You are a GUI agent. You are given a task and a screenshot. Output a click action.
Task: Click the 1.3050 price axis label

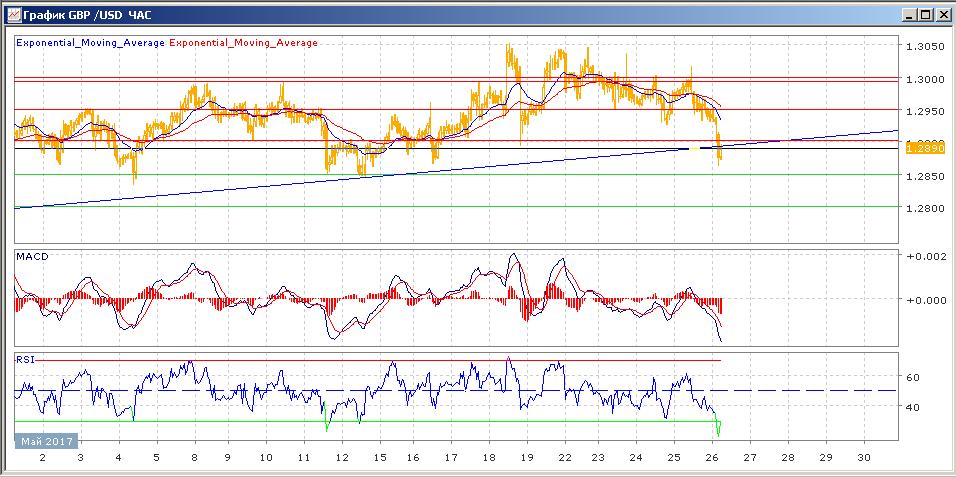pyautogui.click(x=926, y=48)
